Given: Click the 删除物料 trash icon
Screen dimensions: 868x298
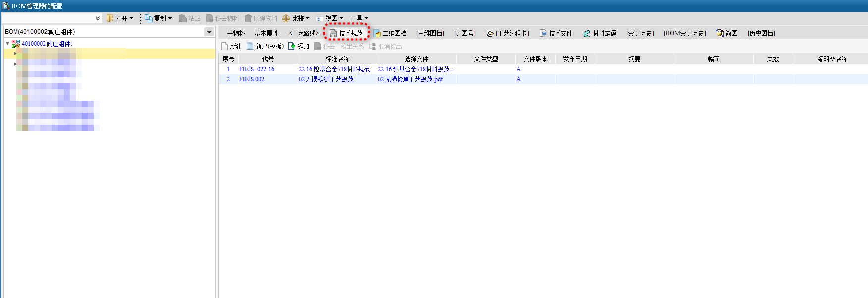Looking at the screenshot, I should 248,18.
